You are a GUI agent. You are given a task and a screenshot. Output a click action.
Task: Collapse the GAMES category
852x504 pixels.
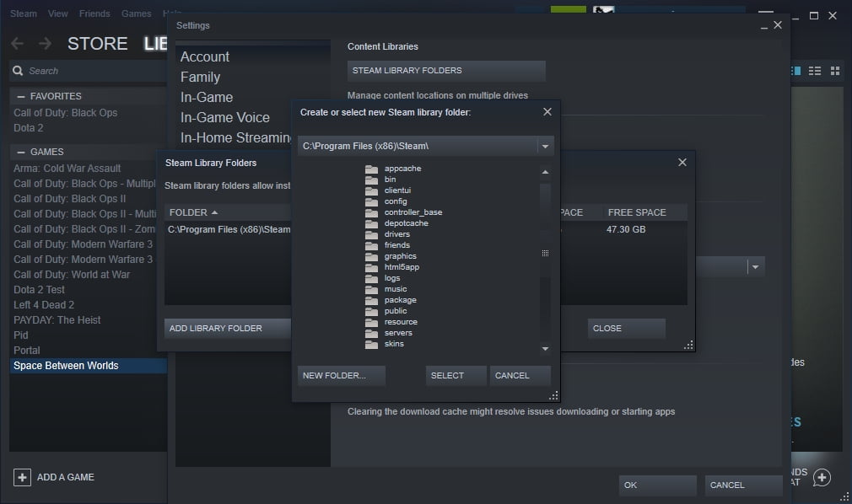(21, 152)
